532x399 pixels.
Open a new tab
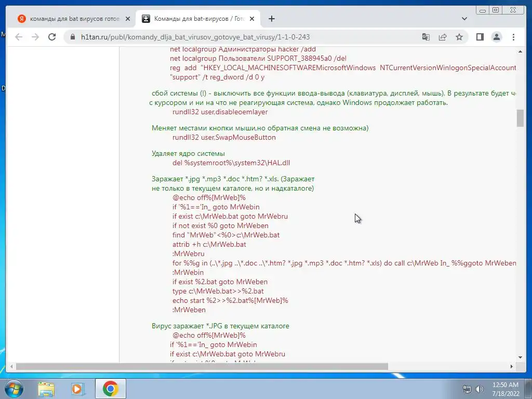[271, 19]
